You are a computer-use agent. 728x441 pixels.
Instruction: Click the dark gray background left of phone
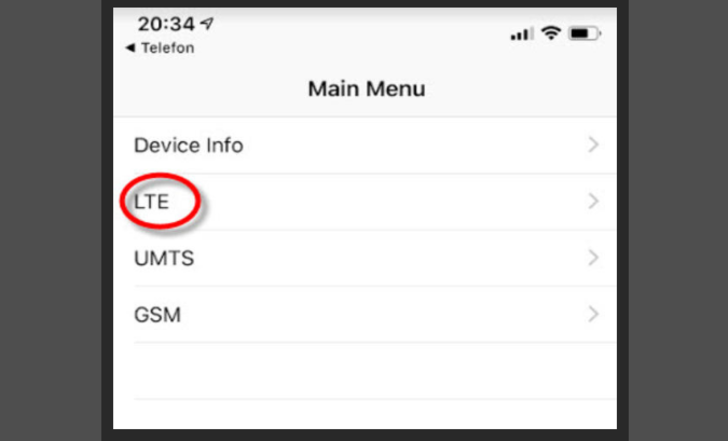pos(50,220)
